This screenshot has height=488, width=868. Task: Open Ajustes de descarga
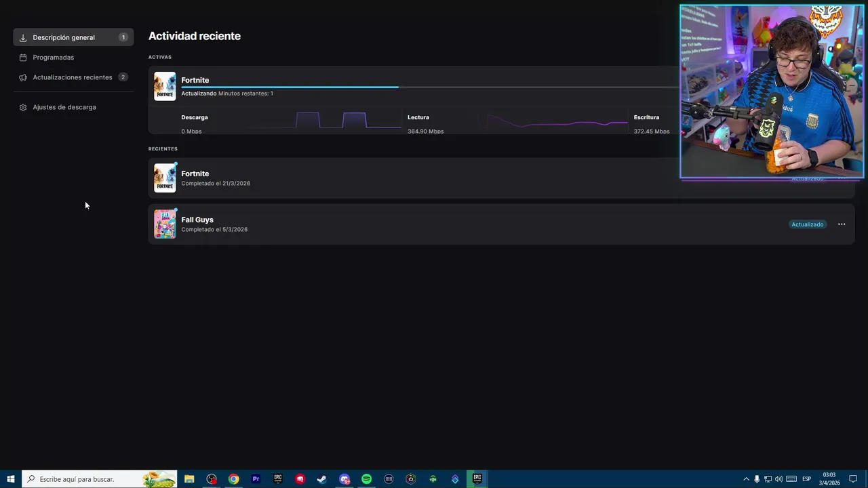coord(64,107)
